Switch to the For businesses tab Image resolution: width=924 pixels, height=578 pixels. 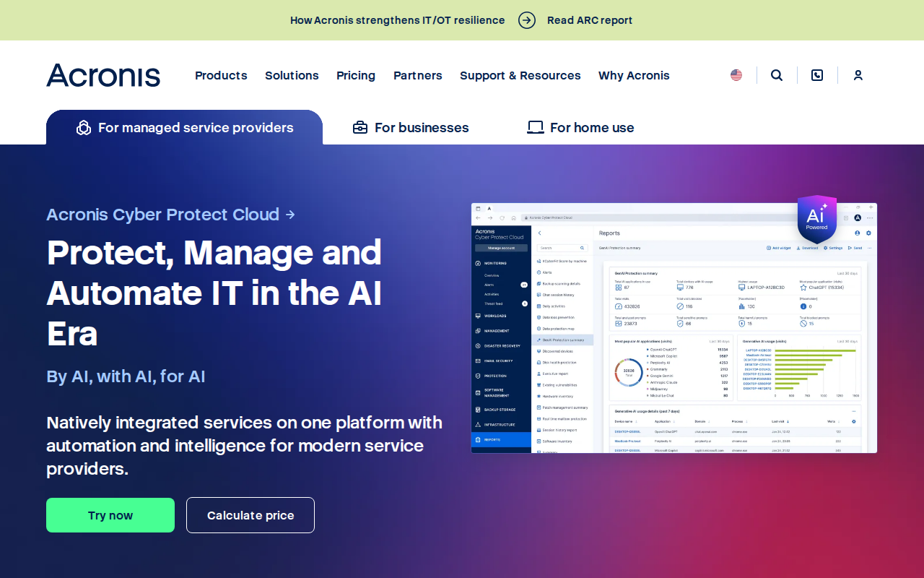(411, 128)
